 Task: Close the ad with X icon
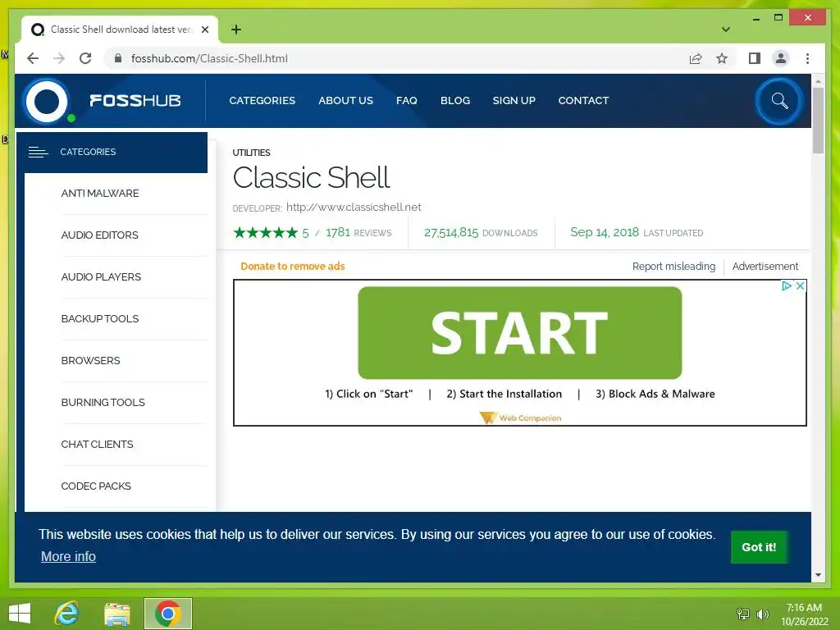coord(800,286)
